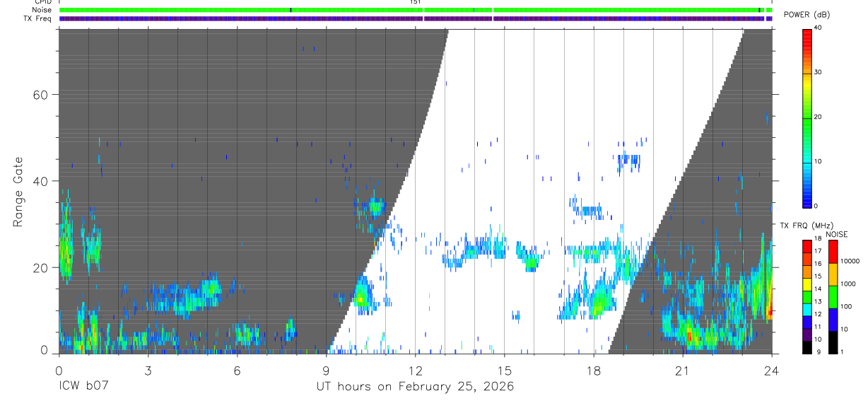The height and width of the screenshot is (401, 868).
Task: Click the 40 tick on the POWER colorbar
Action: pos(818,28)
